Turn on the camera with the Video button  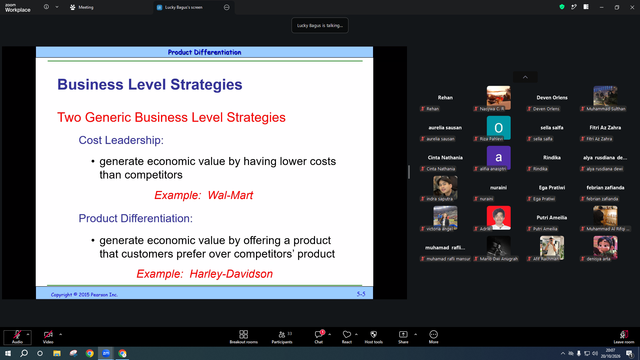tap(48, 337)
